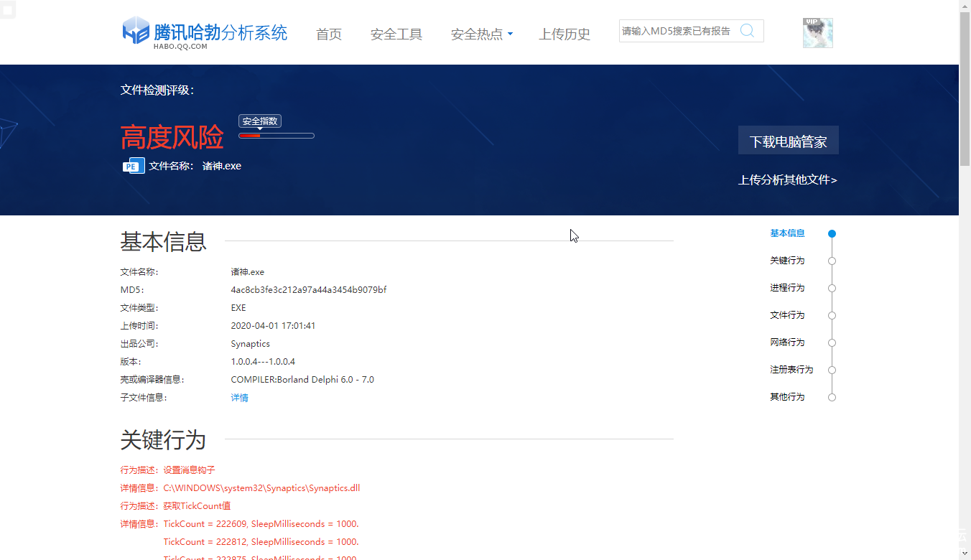
Task: Click the PE file type icon
Action: pyautogui.click(x=134, y=166)
